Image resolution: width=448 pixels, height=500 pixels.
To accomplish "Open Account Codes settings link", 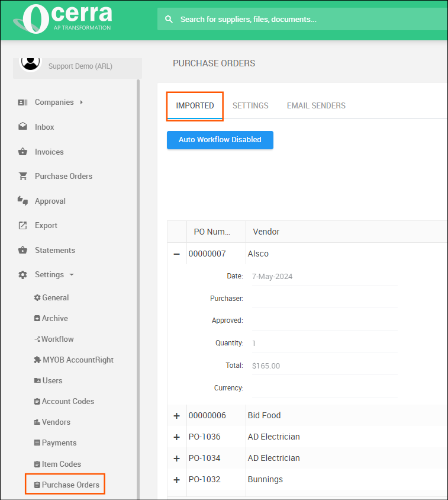I will point(68,402).
